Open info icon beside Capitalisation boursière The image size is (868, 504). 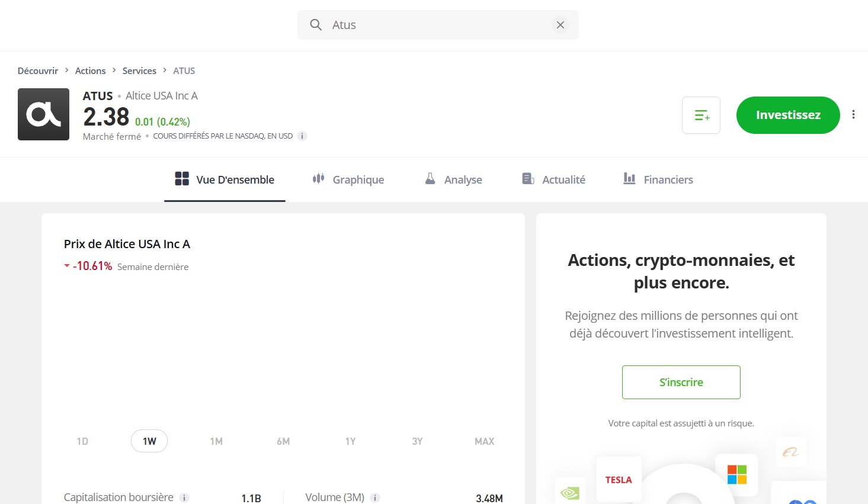tap(184, 498)
